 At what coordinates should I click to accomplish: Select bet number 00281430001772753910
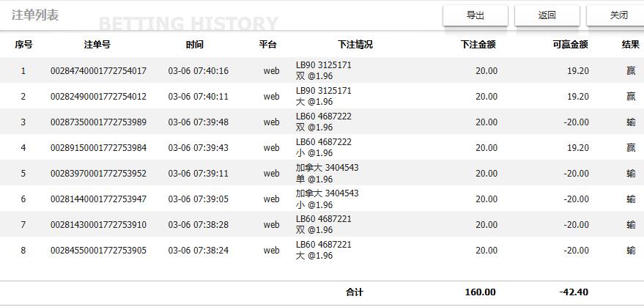[x=98, y=225]
